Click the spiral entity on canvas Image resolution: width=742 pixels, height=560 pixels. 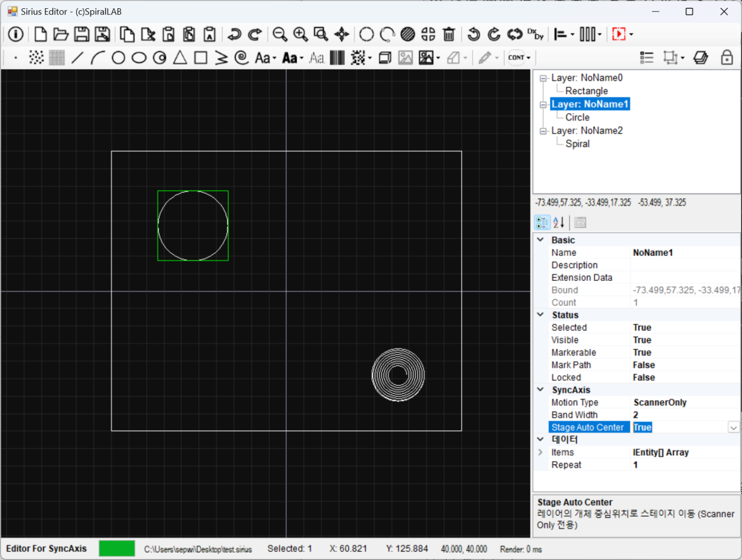398,375
